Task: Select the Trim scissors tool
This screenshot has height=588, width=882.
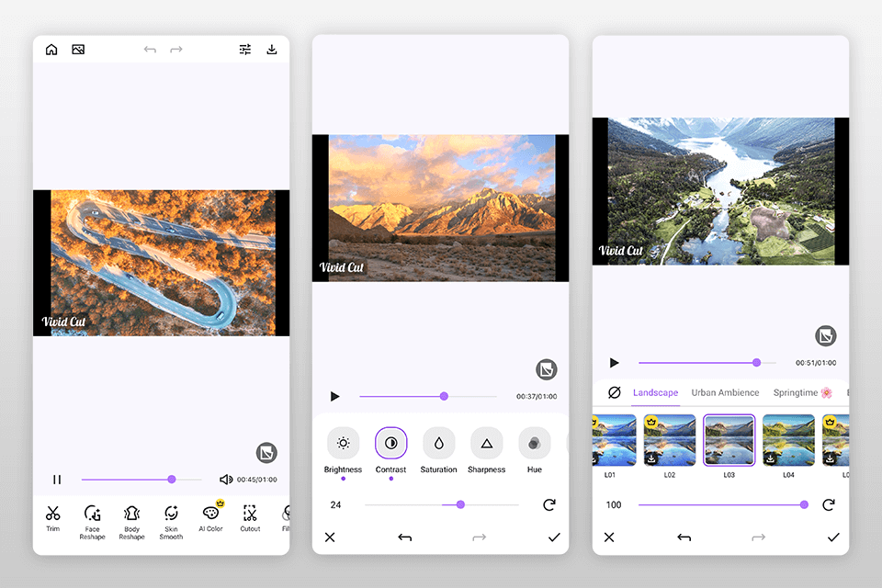Action: [53, 518]
